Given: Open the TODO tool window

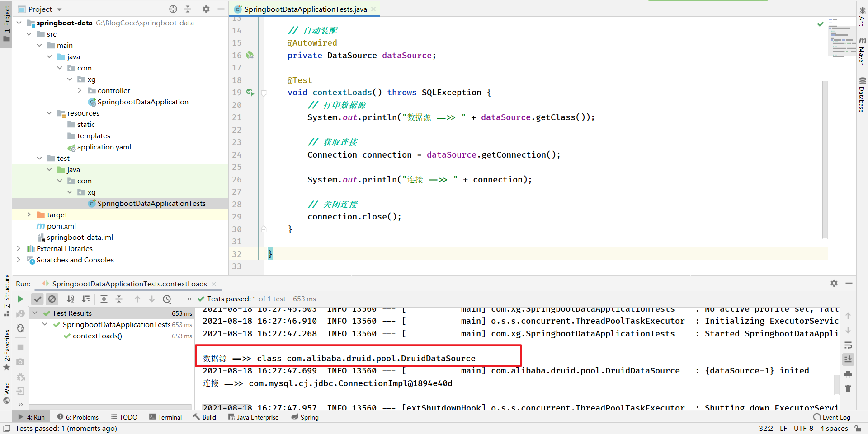Looking at the screenshot, I should pos(124,417).
